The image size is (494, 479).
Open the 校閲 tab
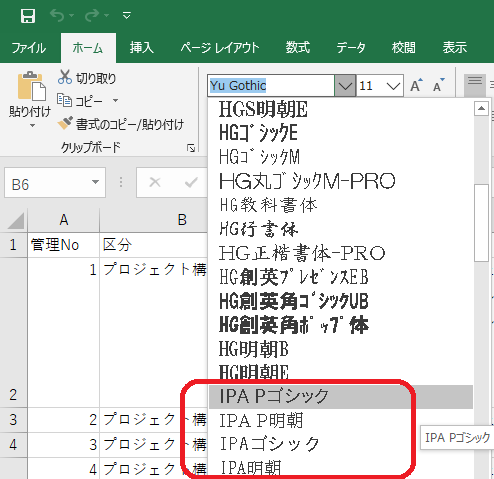tap(404, 48)
